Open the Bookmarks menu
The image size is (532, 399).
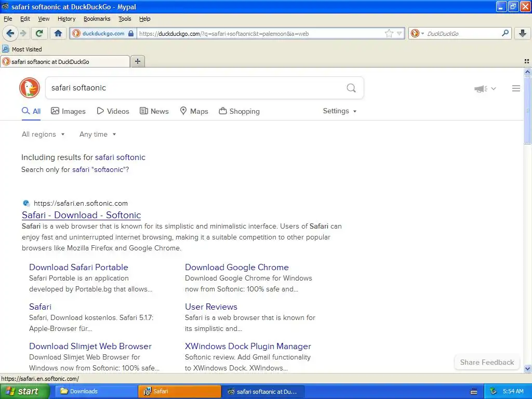click(97, 19)
